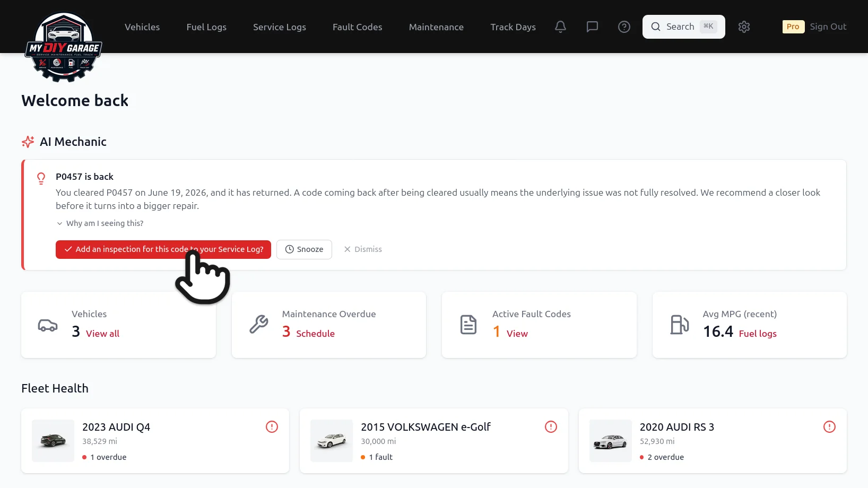Click '2 overdue' status on AUDI RS 3
868x488 pixels.
(662, 457)
